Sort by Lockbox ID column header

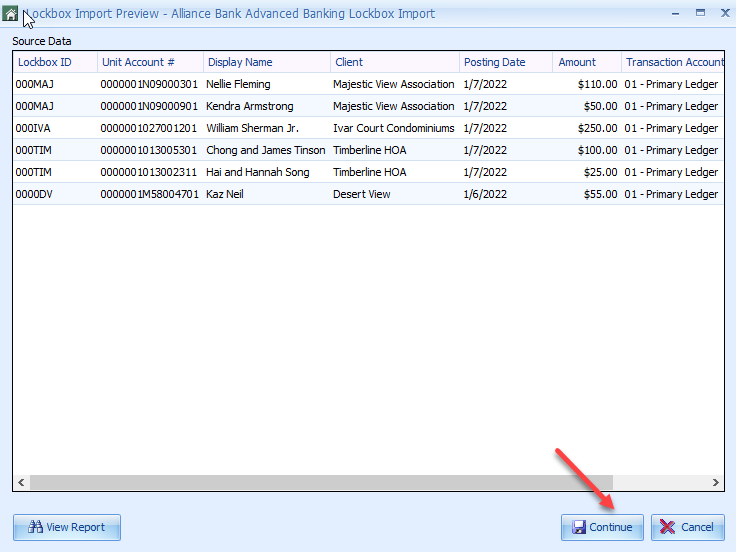click(x=45, y=62)
